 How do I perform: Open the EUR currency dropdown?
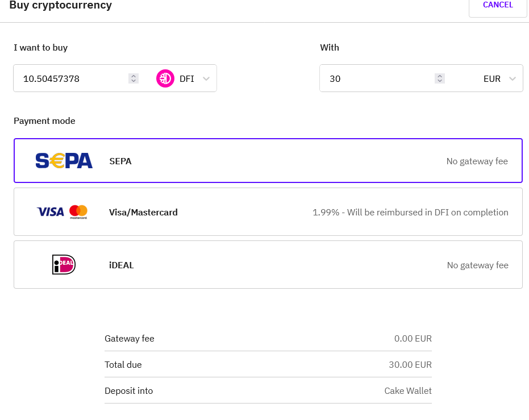513,79
